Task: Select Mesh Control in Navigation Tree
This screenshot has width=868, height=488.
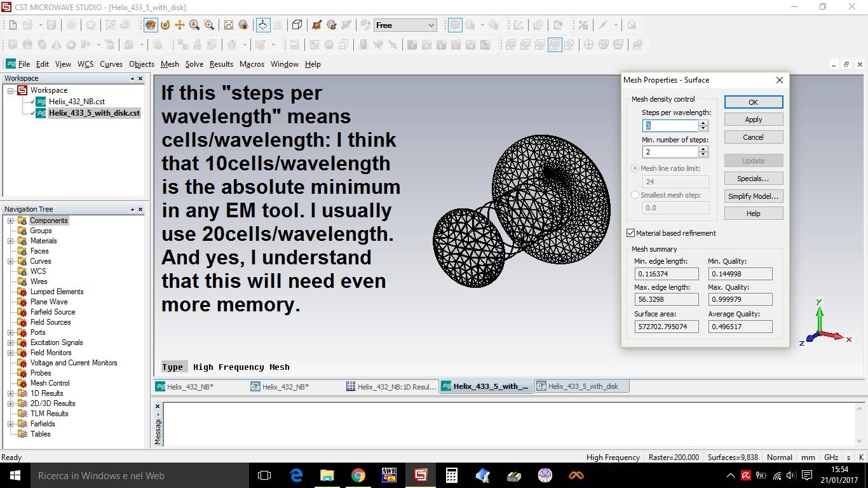Action: tap(50, 383)
